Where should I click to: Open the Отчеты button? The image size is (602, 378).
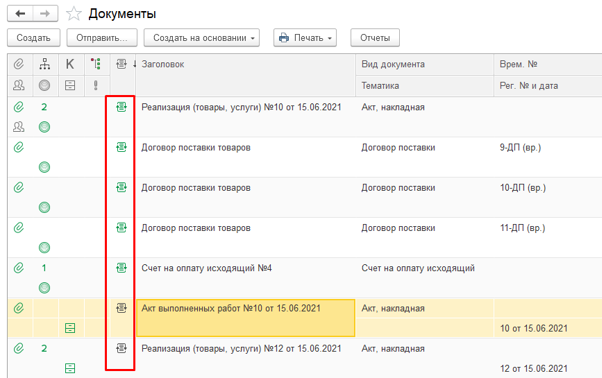click(x=375, y=38)
